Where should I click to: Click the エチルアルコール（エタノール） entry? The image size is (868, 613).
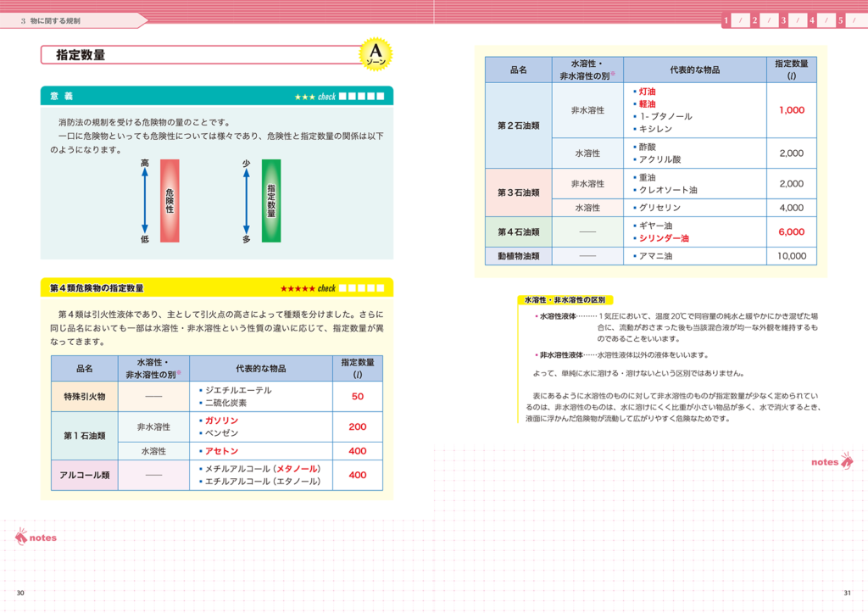pyautogui.click(x=263, y=482)
